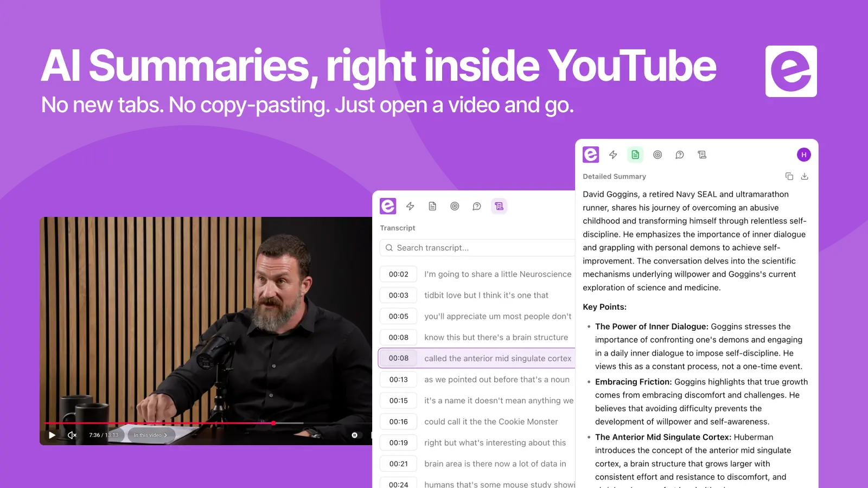868x488 pixels.
Task: Expand the "In this video" chapters chip
Action: tap(150, 435)
